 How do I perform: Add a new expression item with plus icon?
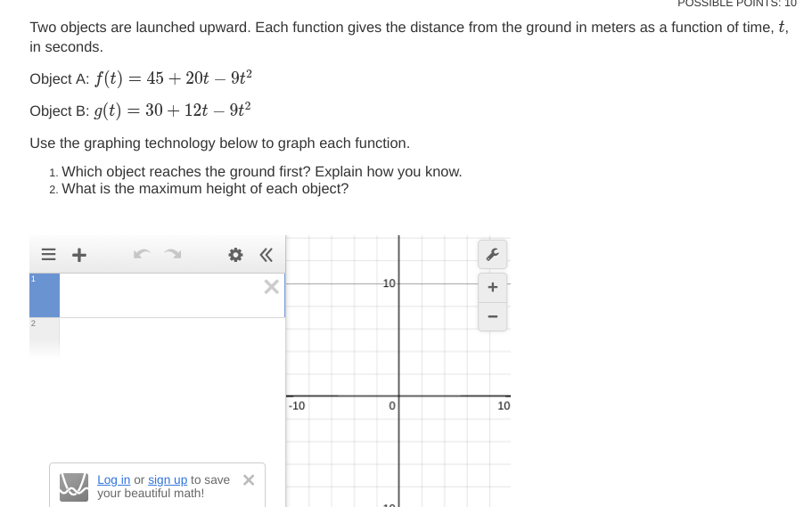[x=79, y=255]
